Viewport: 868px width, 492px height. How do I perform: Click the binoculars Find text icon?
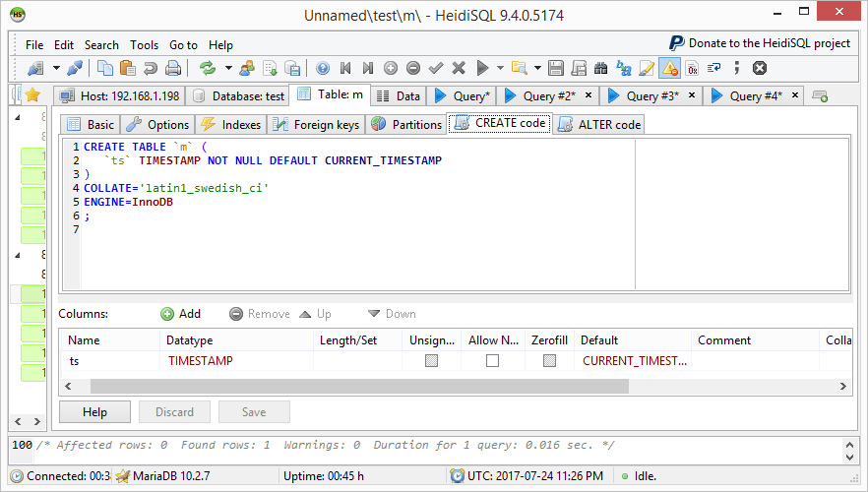[600, 68]
